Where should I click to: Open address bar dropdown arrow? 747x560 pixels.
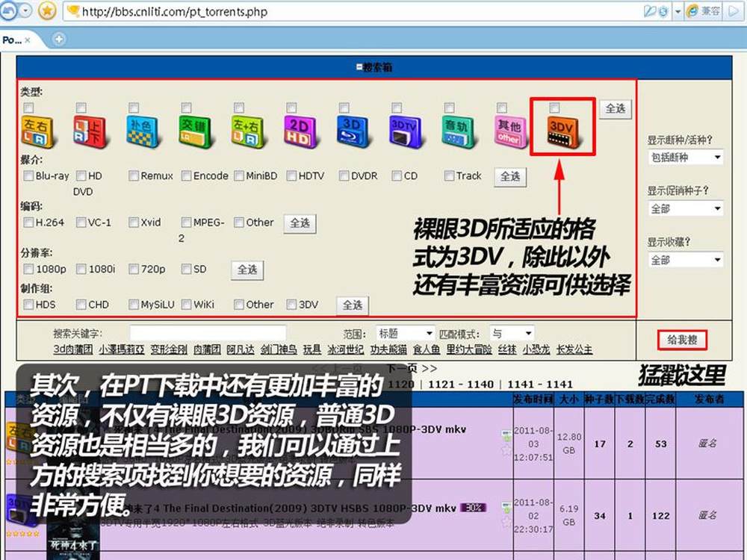(678, 11)
